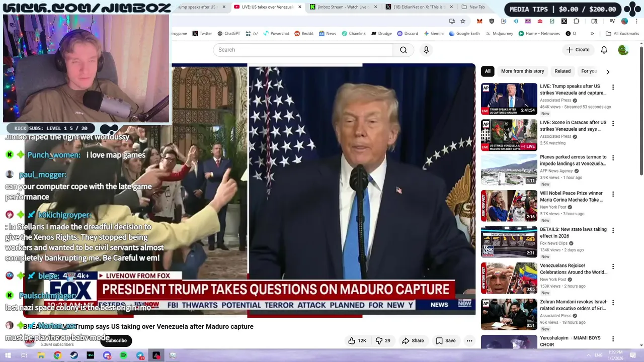
Task: Share the video
Action: pos(413,340)
